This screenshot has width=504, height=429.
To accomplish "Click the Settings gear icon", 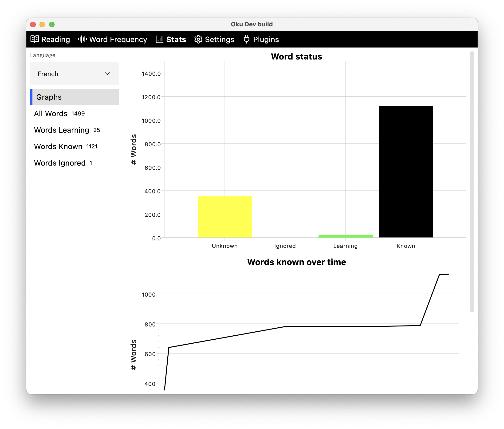I will (x=198, y=39).
